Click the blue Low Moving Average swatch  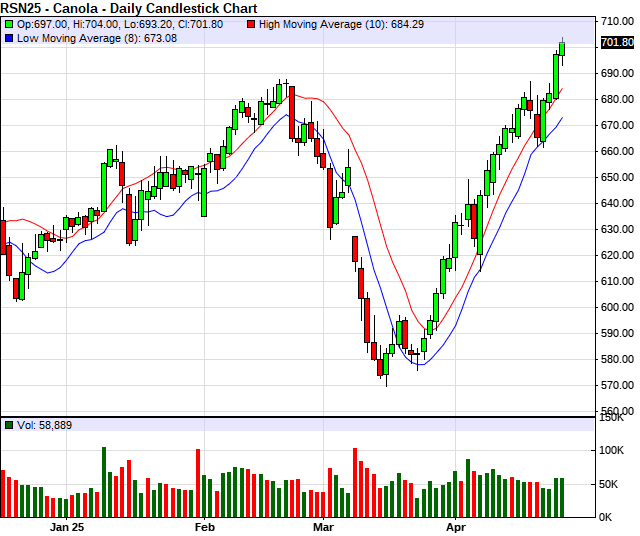tap(9, 38)
